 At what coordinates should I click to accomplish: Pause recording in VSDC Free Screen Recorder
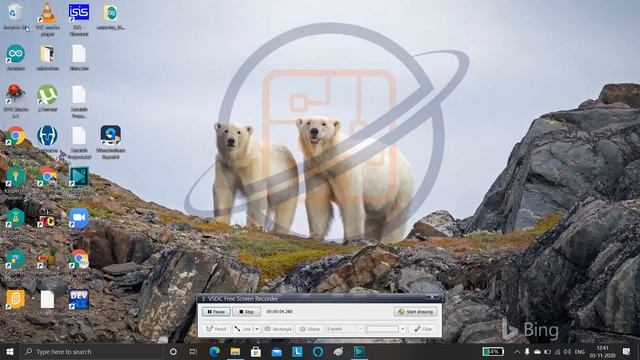(216, 312)
